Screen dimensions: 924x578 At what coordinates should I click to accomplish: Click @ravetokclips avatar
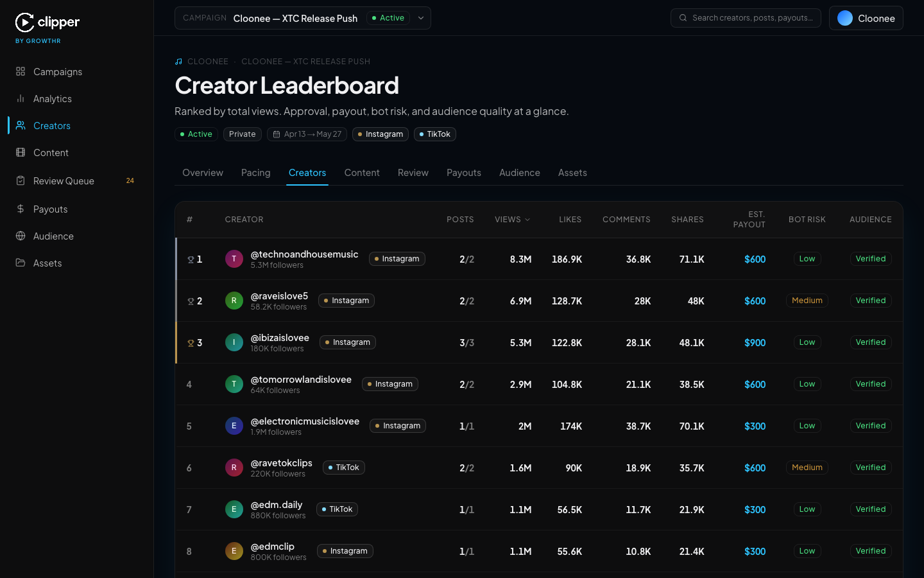(x=234, y=468)
